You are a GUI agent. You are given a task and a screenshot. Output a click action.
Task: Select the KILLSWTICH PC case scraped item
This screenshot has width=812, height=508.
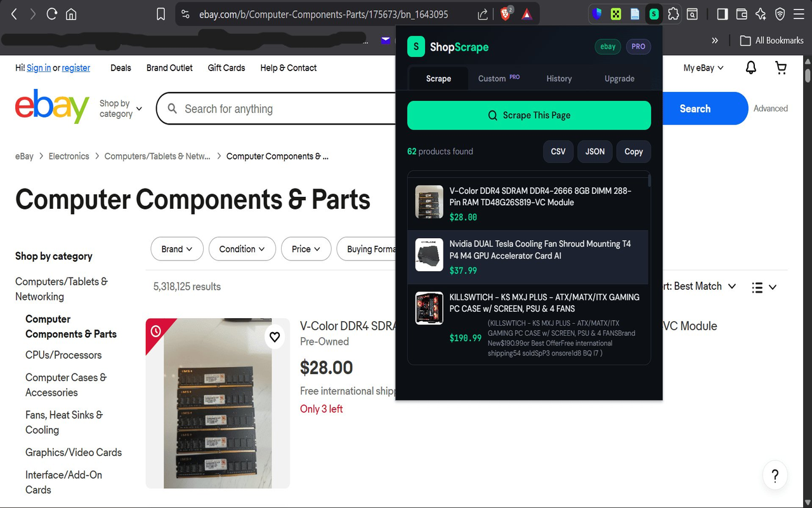pyautogui.click(x=528, y=324)
